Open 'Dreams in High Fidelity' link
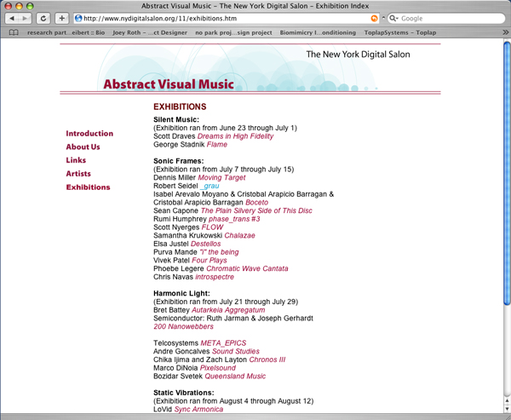This screenshot has height=420, width=511. [235, 136]
